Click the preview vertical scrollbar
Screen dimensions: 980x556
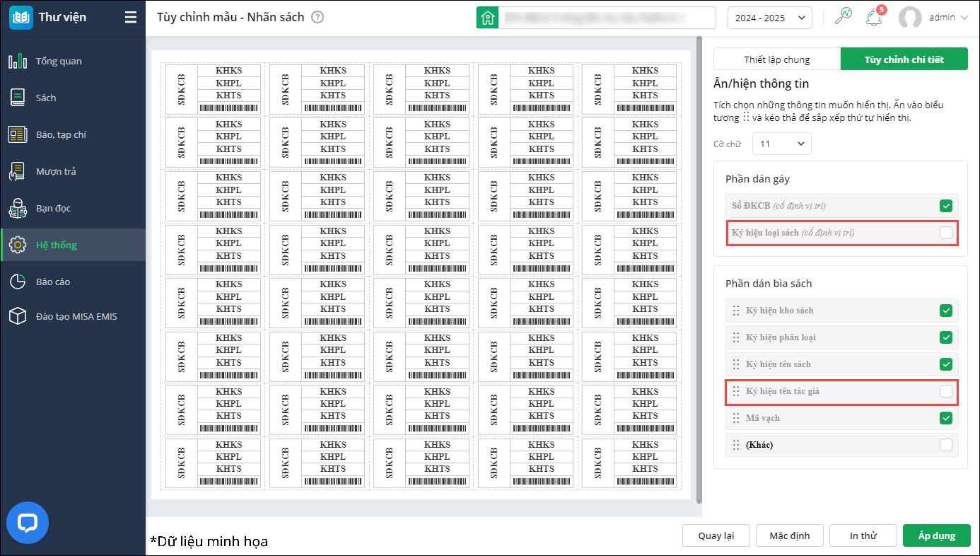pos(699,270)
